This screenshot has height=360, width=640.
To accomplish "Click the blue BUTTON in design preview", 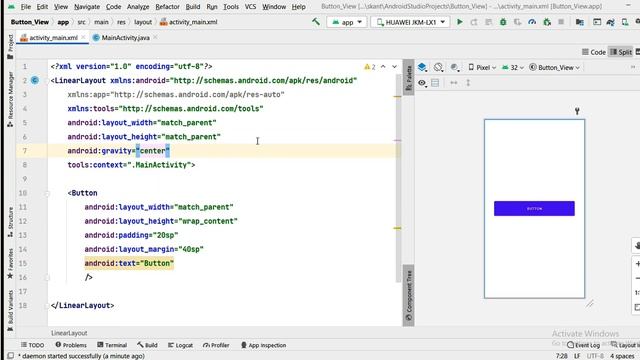I will click(534, 209).
